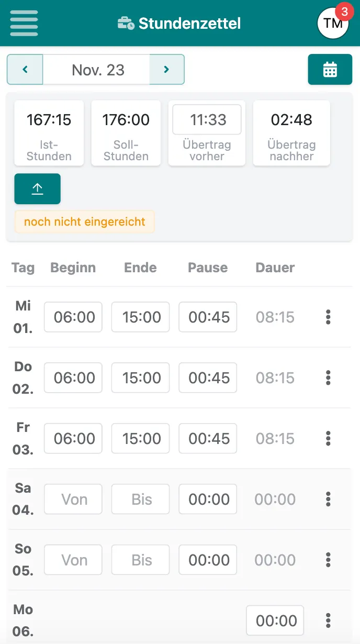Image resolution: width=360 pixels, height=644 pixels.
Task: Open the TM user avatar menu
Action: point(333,23)
